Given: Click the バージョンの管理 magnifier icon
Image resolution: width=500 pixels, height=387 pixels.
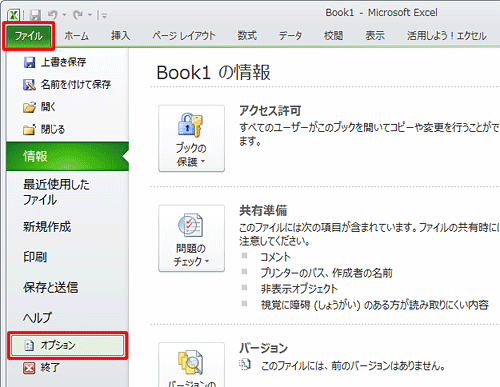Looking at the screenshot, I should pyautogui.click(x=190, y=362).
